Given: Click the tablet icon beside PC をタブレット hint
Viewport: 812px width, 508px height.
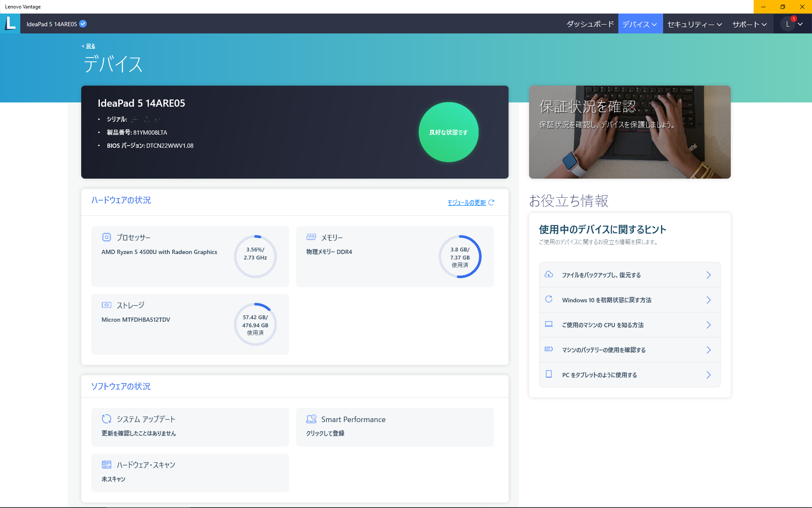Looking at the screenshot, I should [x=549, y=374].
